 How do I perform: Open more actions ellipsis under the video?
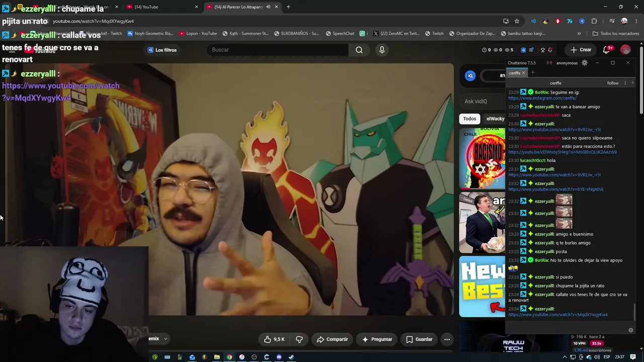point(447,339)
